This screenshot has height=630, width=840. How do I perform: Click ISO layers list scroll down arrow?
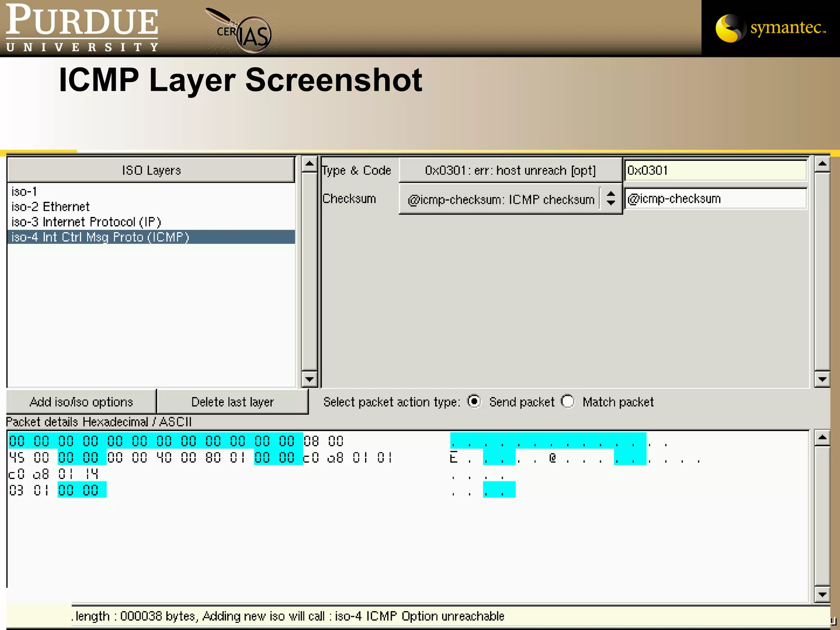pyautogui.click(x=309, y=379)
